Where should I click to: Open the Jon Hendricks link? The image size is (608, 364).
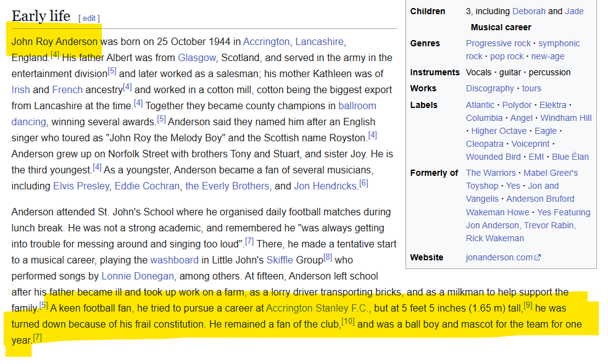[x=325, y=186]
